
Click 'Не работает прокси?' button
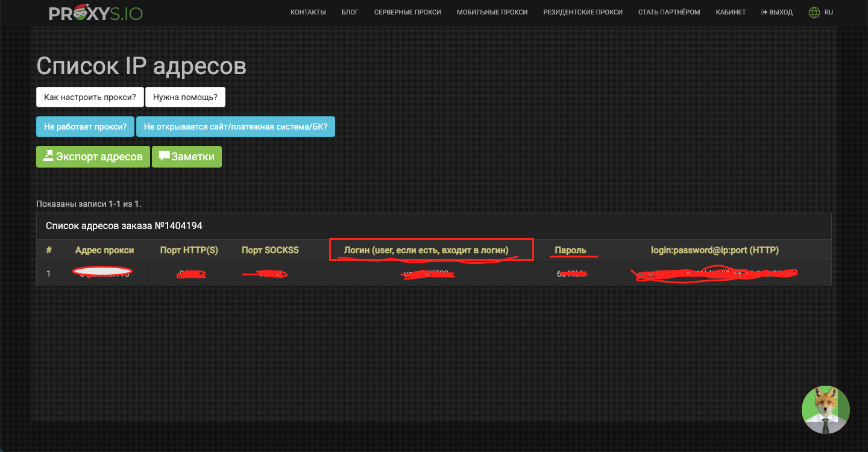click(x=85, y=127)
